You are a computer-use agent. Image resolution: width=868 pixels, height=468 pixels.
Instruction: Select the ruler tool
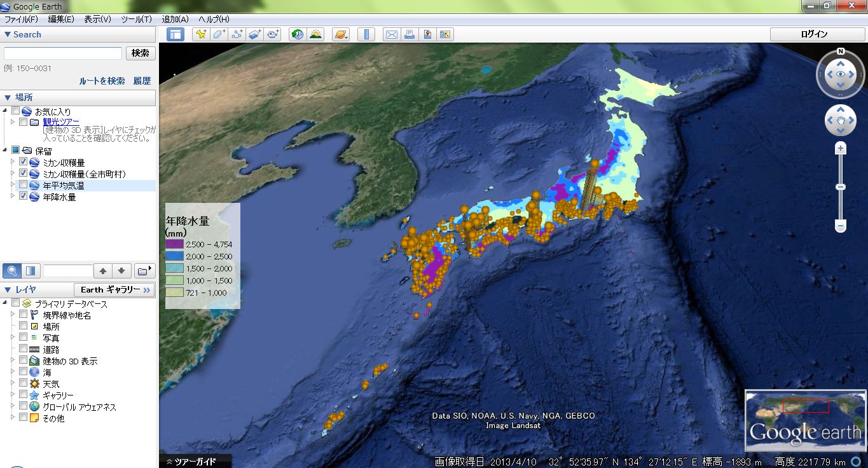[366, 34]
